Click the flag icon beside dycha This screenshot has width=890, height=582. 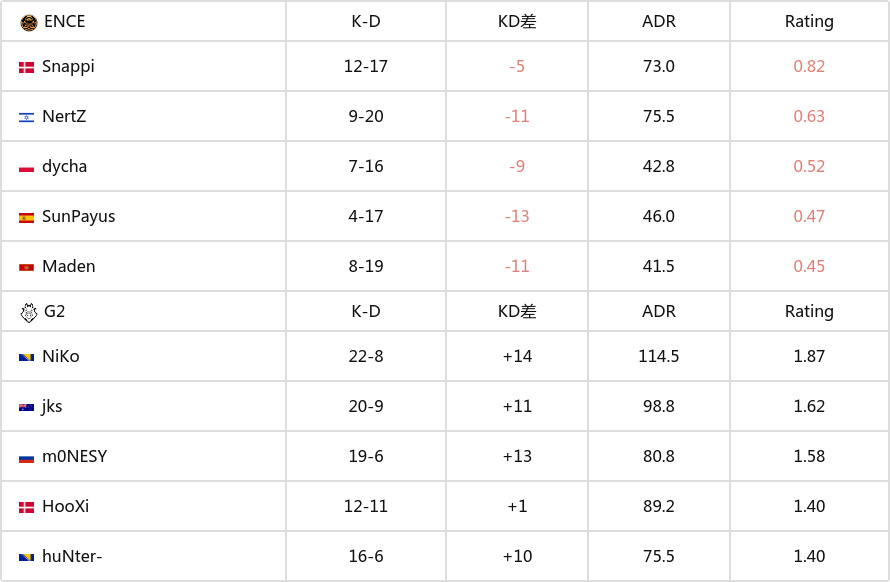(x=26, y=167)
